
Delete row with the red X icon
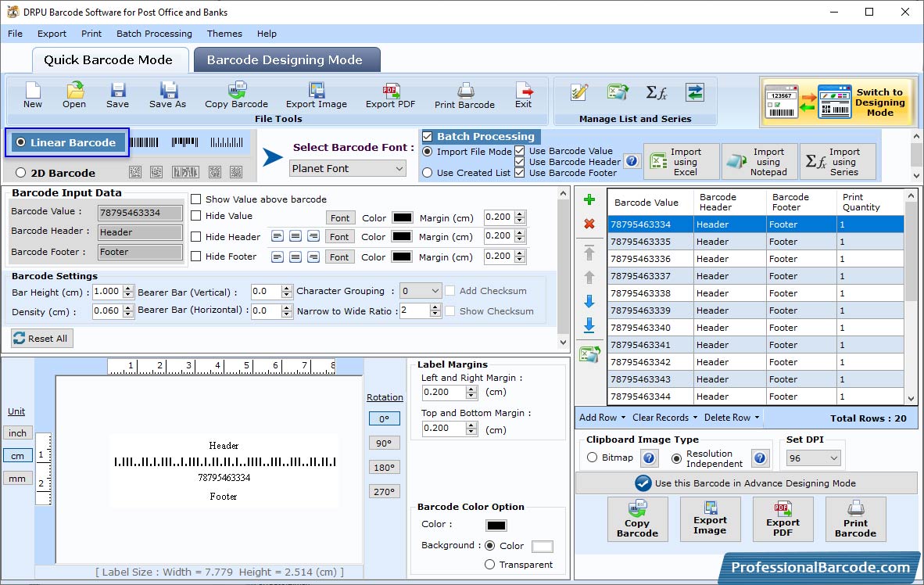[x=589, y=224]
